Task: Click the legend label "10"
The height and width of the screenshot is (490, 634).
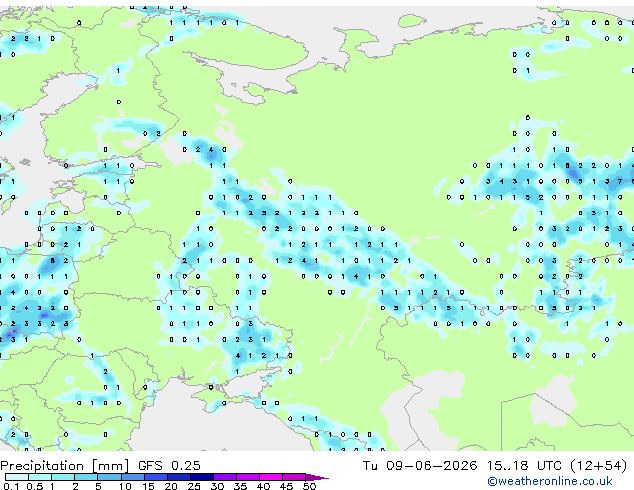Action: [x=125, y=486]
